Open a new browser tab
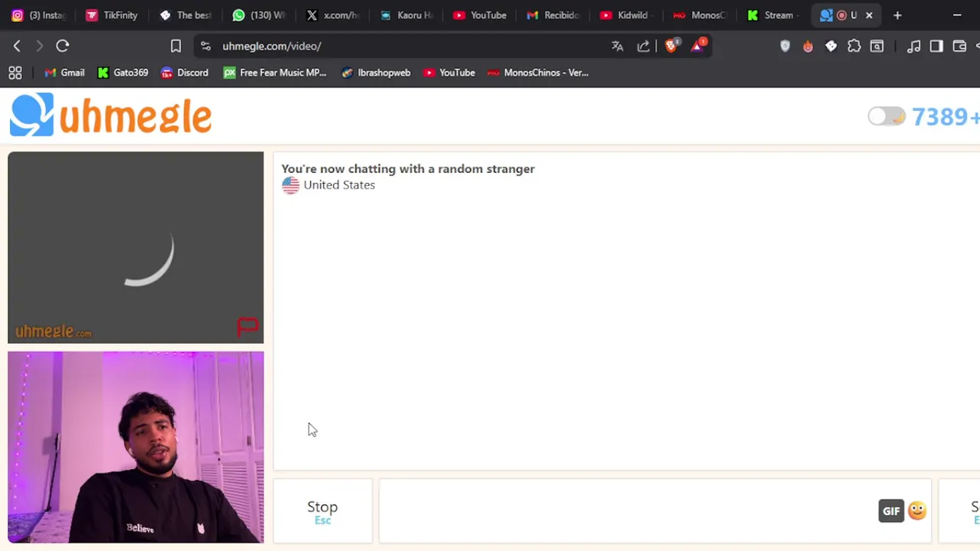This screenshot has height=551, width=980. tap(897, 15)
